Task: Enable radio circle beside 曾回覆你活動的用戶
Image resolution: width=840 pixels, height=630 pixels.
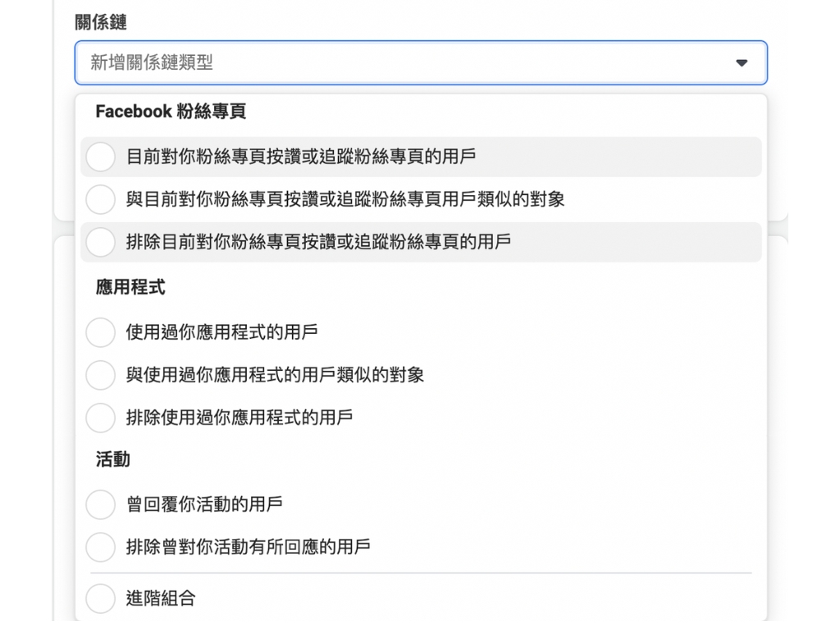Action: [x=100, y=504]
